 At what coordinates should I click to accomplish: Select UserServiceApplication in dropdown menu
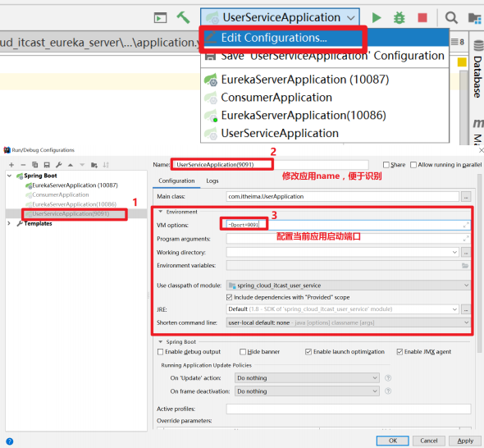coord(325,134)
